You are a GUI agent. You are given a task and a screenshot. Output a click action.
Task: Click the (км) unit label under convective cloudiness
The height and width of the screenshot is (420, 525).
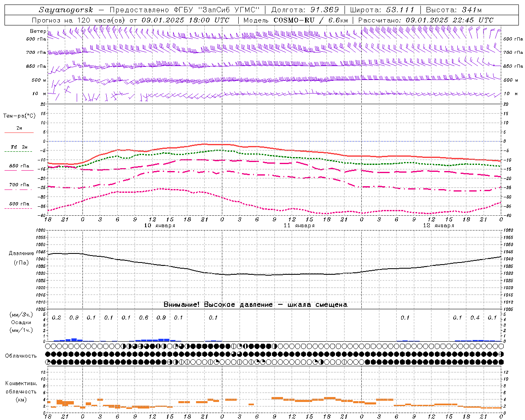pyautogui.click(x=21, y=399)
